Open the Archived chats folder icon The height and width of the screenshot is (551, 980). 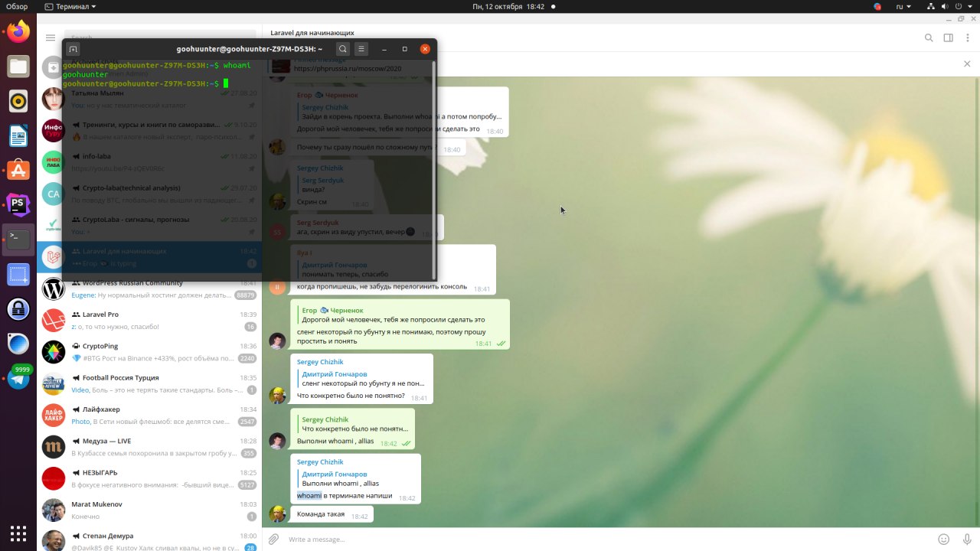point(53,68)
